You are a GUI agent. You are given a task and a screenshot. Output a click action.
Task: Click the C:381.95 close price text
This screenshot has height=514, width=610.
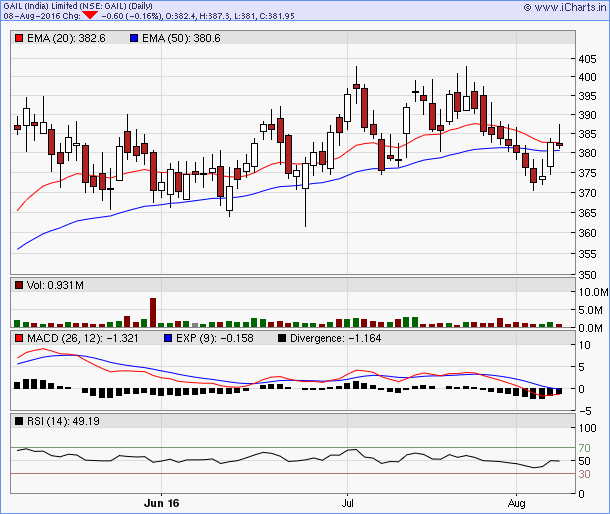pos(275,16)
